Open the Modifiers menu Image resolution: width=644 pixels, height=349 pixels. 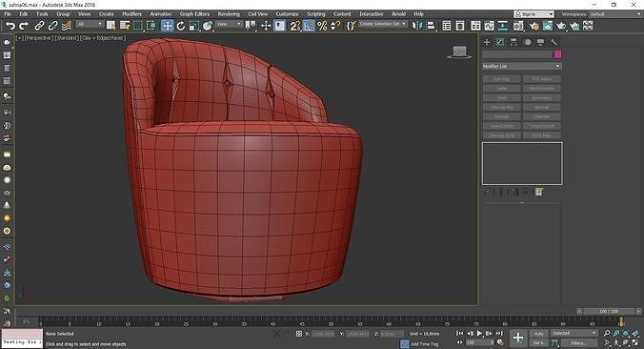[131, 14]
